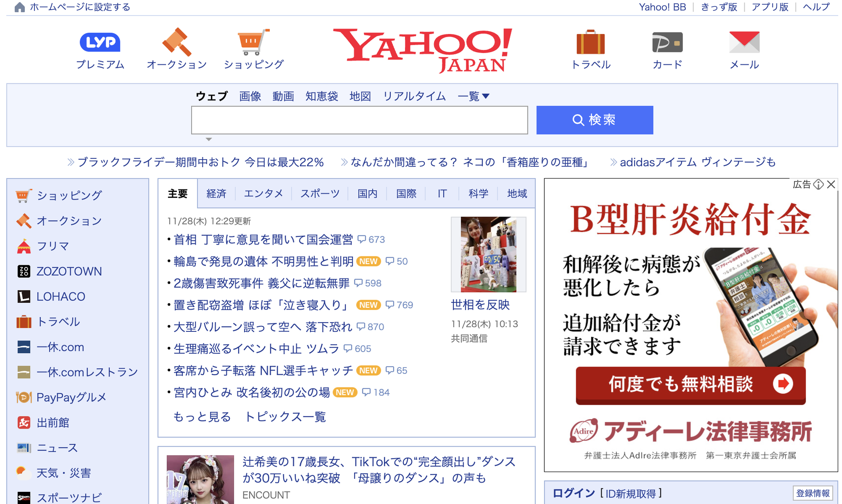This screenshot has width=842, height=504.
Task: Close the advertisement with the X icon
Action: tap(831, 184)
